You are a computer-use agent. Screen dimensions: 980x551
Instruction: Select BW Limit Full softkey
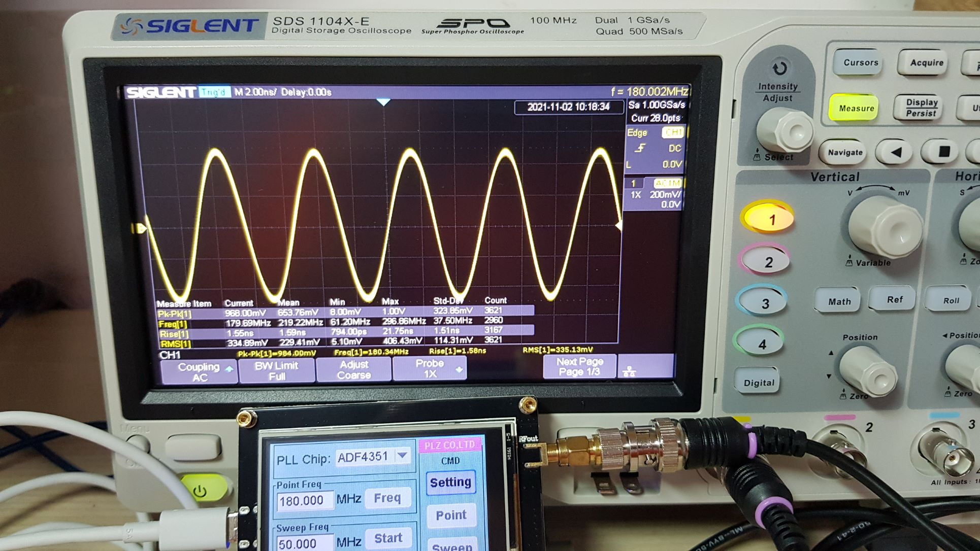[277, 371]
